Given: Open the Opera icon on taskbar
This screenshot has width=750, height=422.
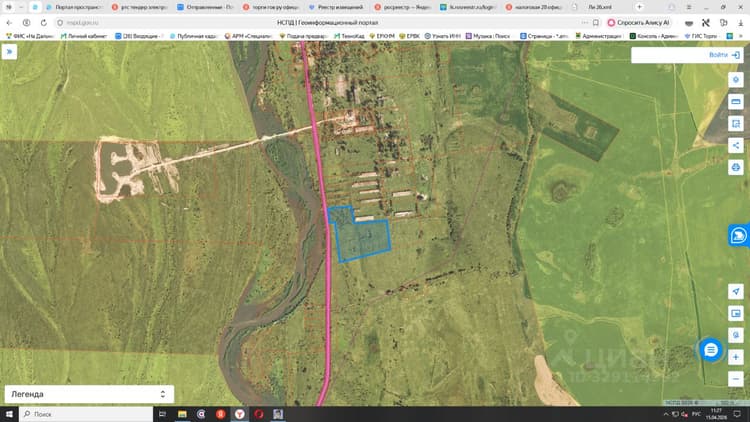Looking at the screenshot, I should [259, 414].
